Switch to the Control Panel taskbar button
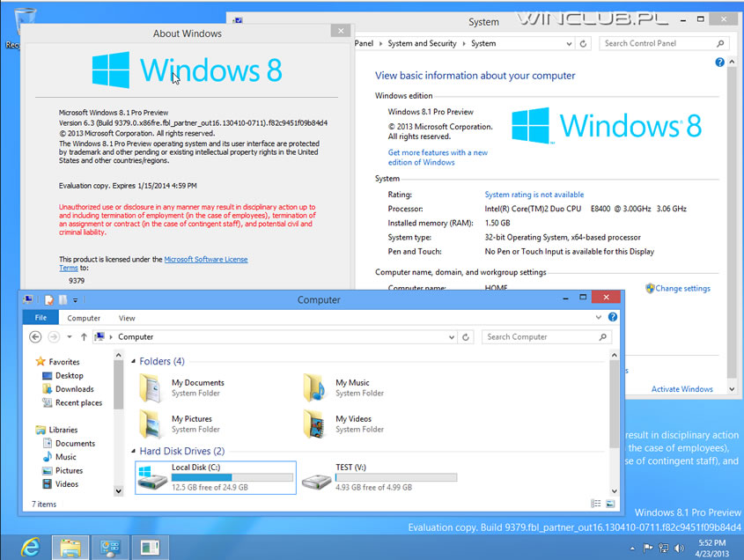744x560 pixels. [x=110, y=548]
